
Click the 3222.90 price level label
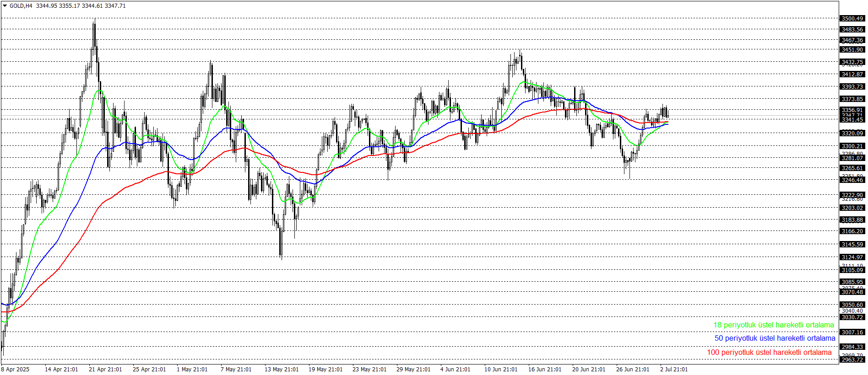coord(852,195)
